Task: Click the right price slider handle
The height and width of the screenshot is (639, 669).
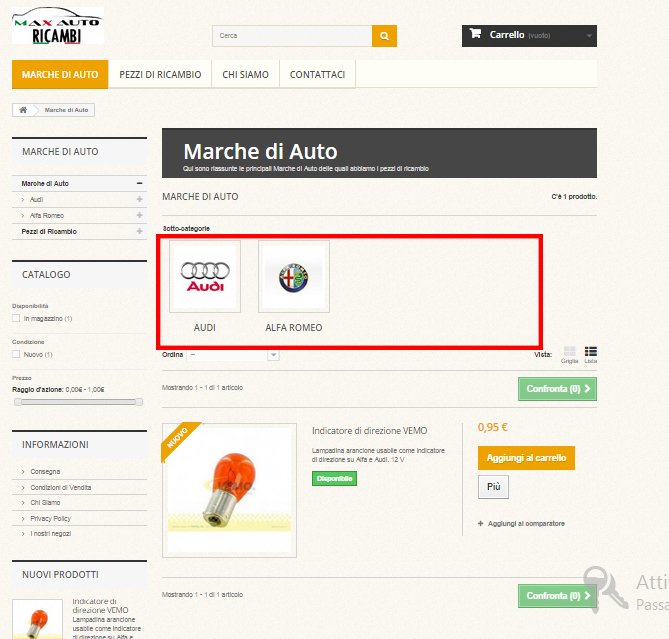Action: click(139, 402)
